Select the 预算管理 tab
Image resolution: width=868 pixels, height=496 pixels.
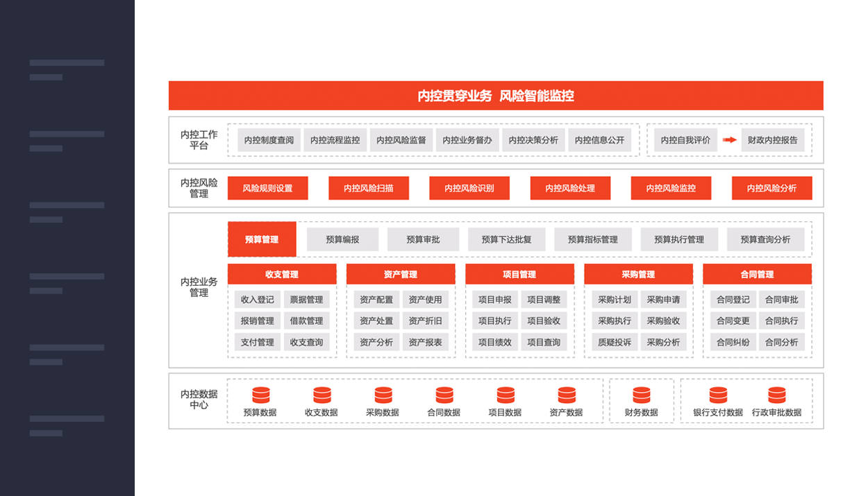[x=262, y=239]
